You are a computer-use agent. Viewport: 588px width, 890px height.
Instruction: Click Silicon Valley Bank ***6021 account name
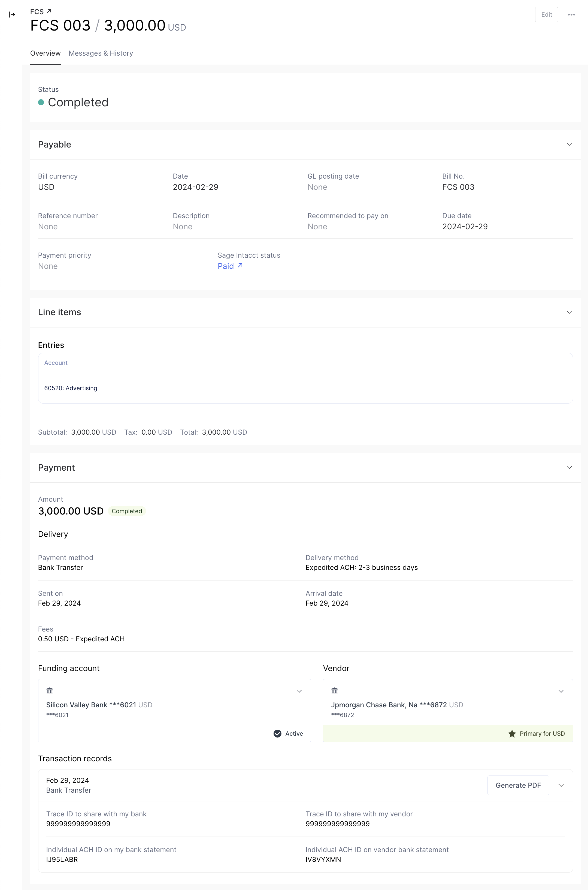click(91, 705)
